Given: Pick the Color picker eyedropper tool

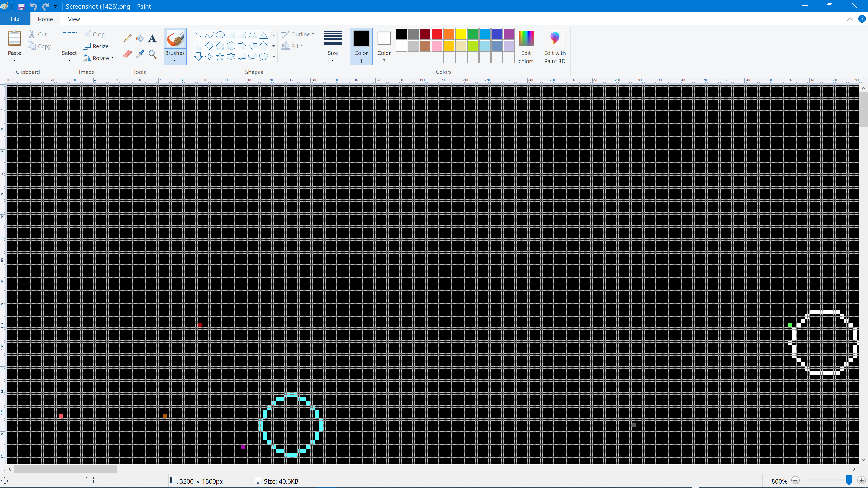Looking at the screenshot, I should coord(139,54).
